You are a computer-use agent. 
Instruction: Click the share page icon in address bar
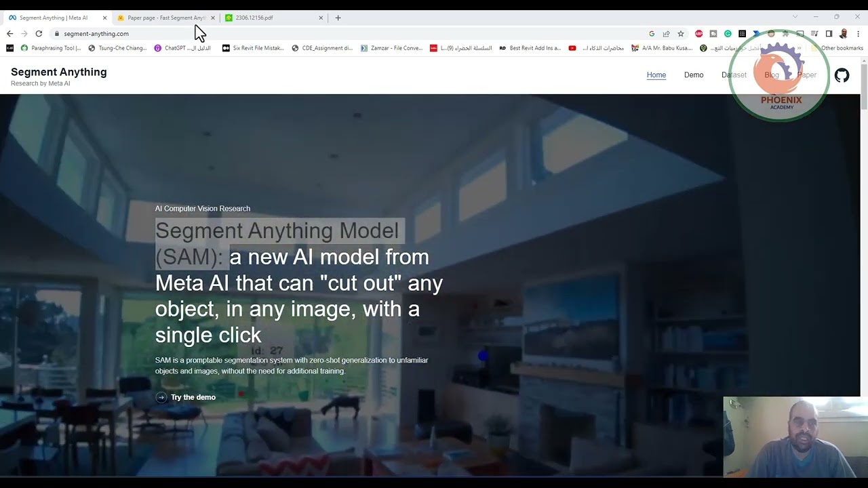[x=666, y=34]
